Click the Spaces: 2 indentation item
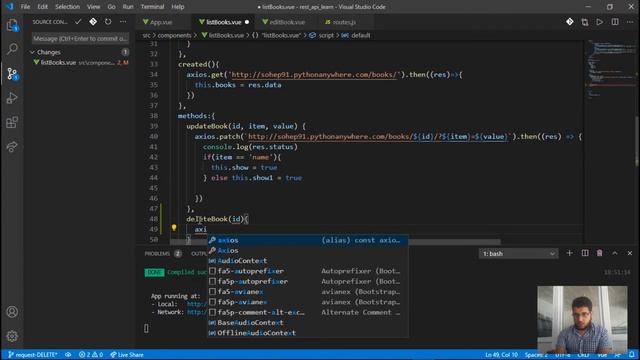Screen dimensions: 640x360 (536, 355)
